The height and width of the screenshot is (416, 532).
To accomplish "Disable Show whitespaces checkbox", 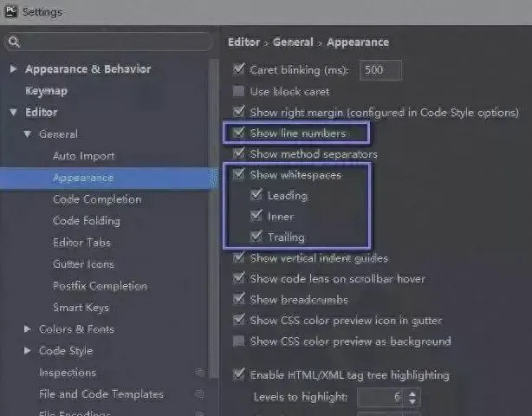I will coord(239,175).
